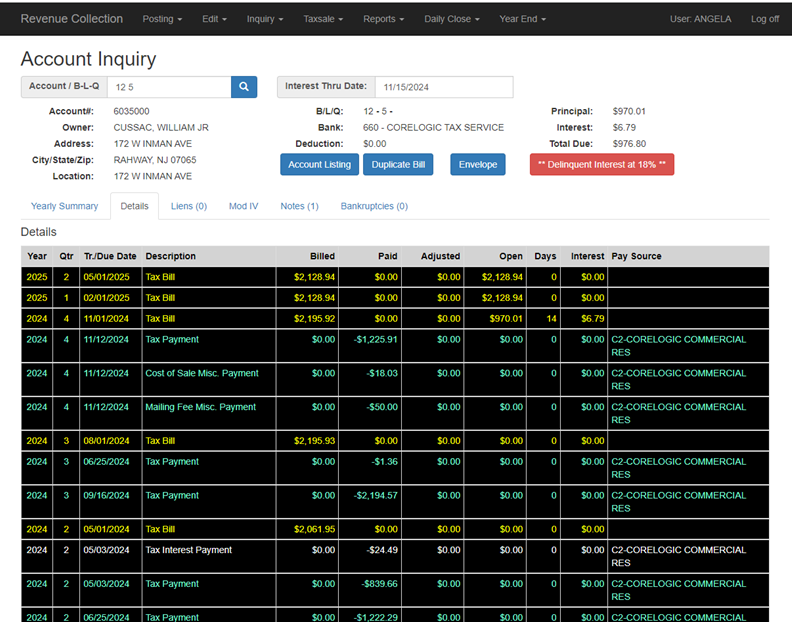Expand the Taxsale menu
The height and width of the screenshot is (637, 792).
click(x=323, y=19)
